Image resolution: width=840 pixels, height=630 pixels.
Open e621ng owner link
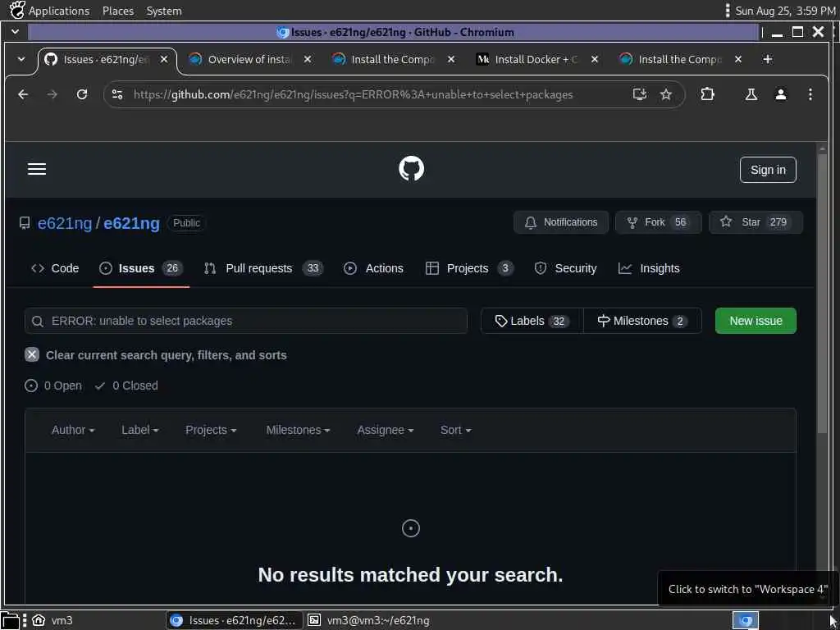[65, 223]
